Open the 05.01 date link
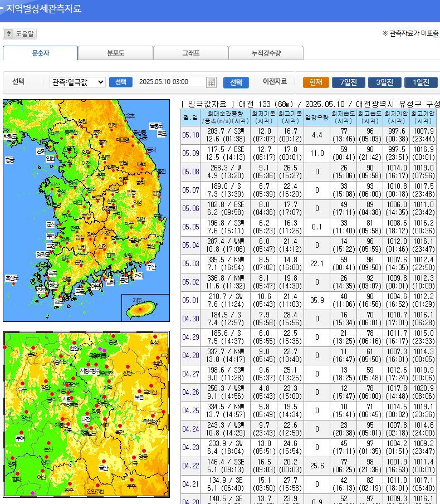Image resolution: width=440 pixels, height=504 pixels. [190, 300]
